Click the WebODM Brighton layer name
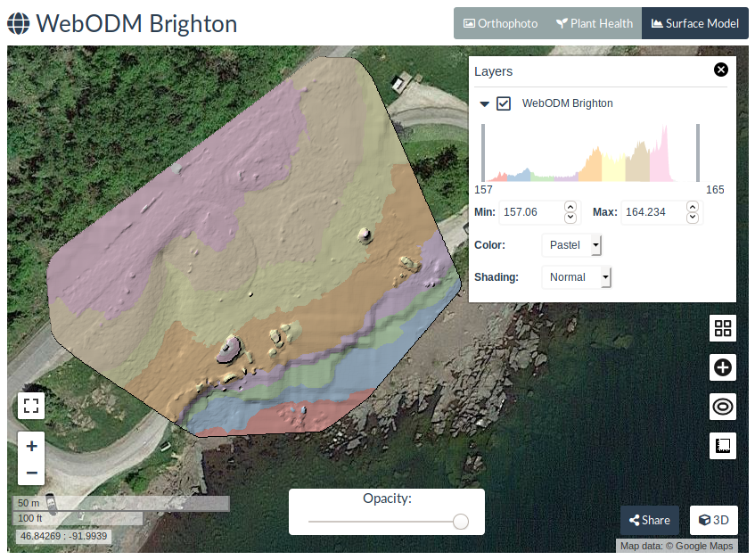 click(x=567, y=103)
